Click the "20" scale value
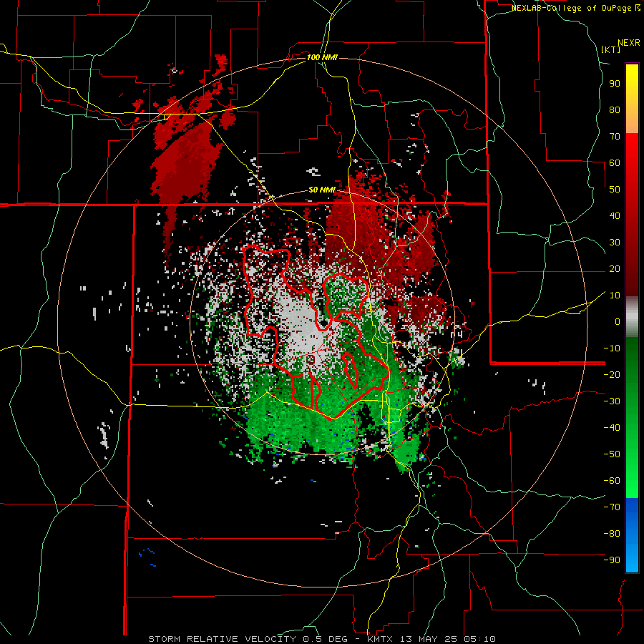This screenshot has width=644, height=644. click(x=615, y=268)
